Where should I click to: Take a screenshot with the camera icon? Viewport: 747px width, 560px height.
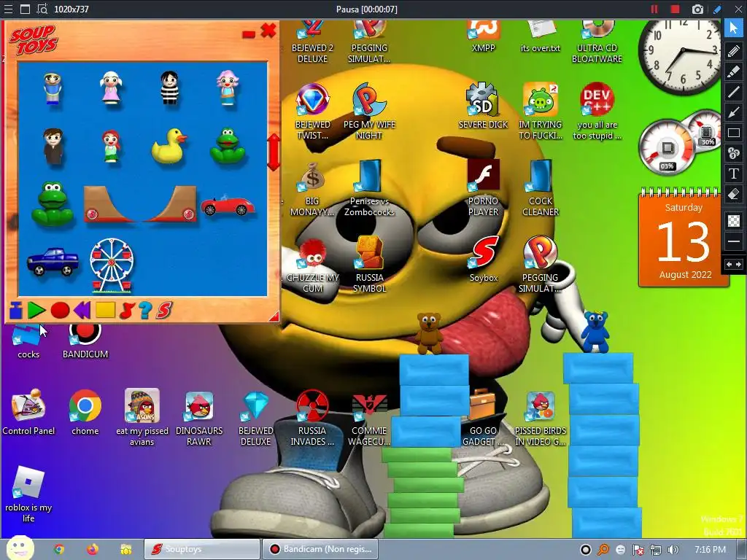[697, 9]
